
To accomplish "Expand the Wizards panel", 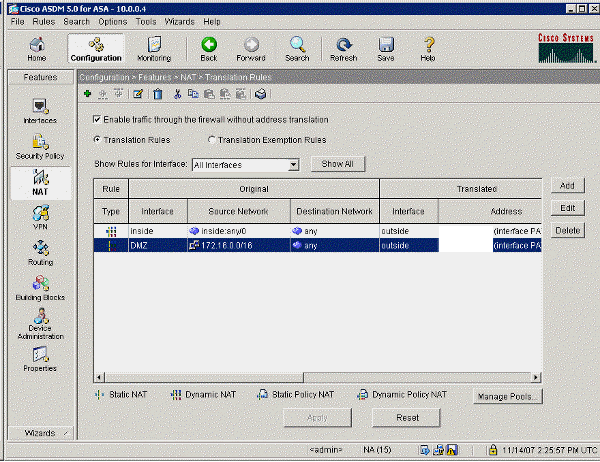I will [x=40, y=433].
